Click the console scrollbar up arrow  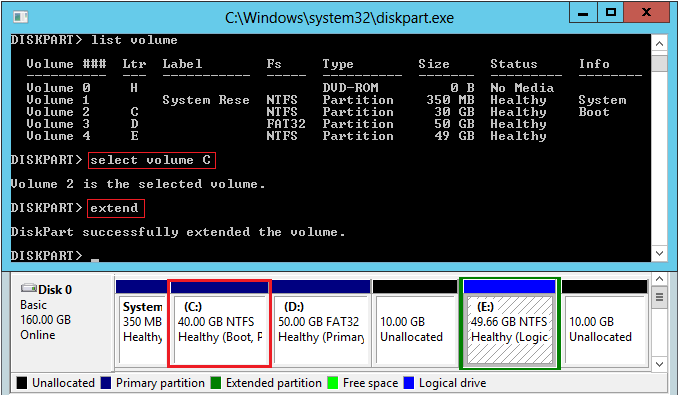pyautogui.click(x=660, y=43)
